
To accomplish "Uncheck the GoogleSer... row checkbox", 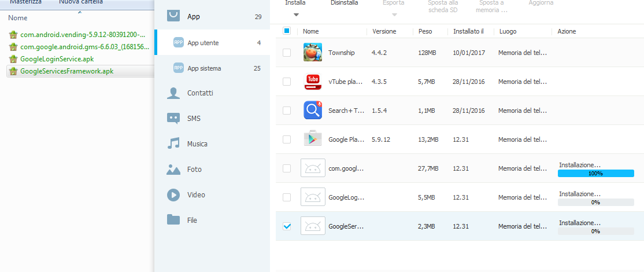I will tap(287, 226).
